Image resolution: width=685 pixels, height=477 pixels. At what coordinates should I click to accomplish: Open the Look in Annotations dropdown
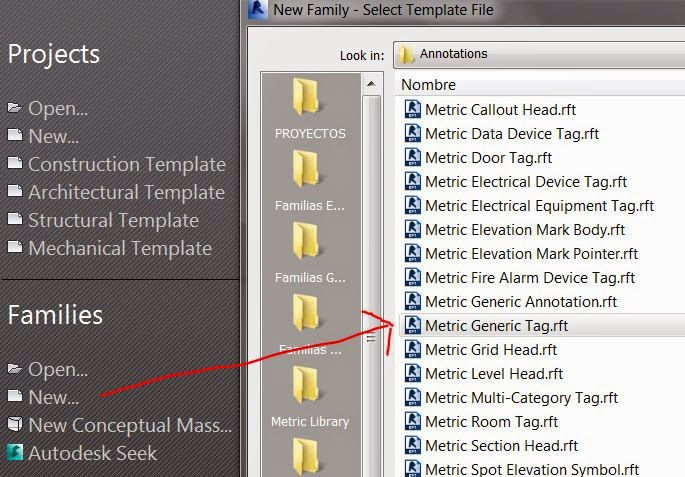539,55
